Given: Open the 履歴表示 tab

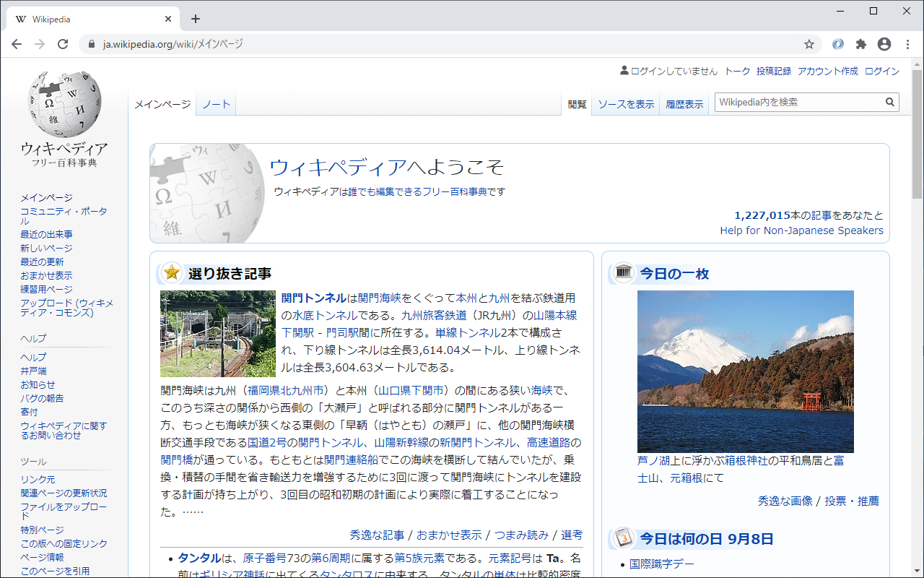Looking at the screenshot, I should 684,104.
